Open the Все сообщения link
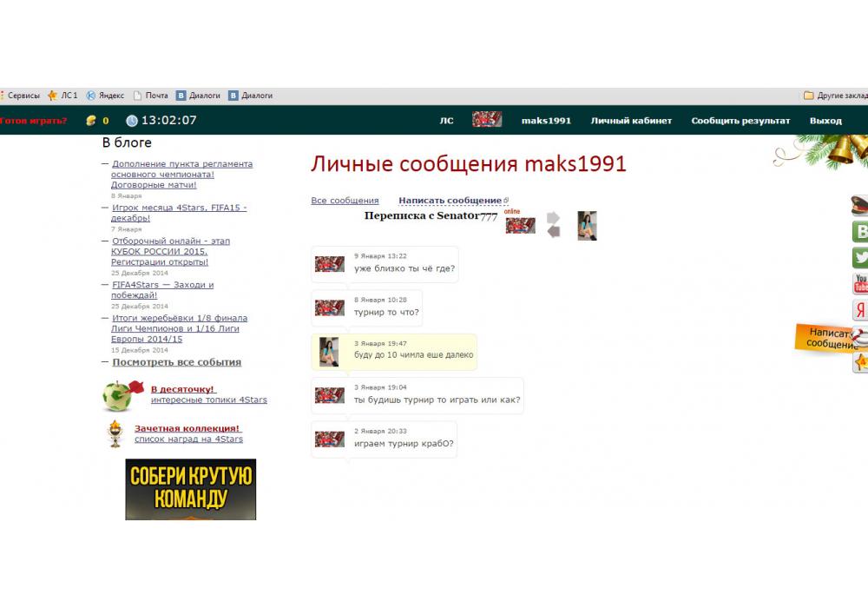868x608 pixels. (x=345, y=201)
